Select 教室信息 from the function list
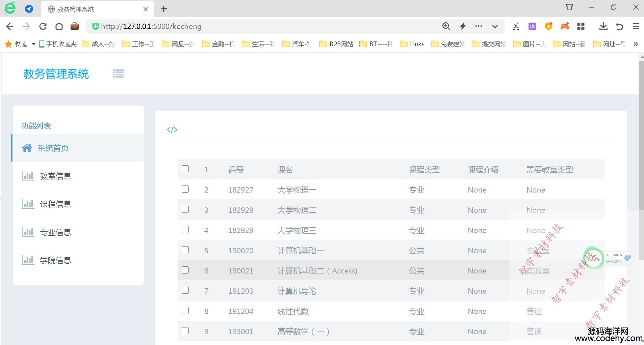 55,176
